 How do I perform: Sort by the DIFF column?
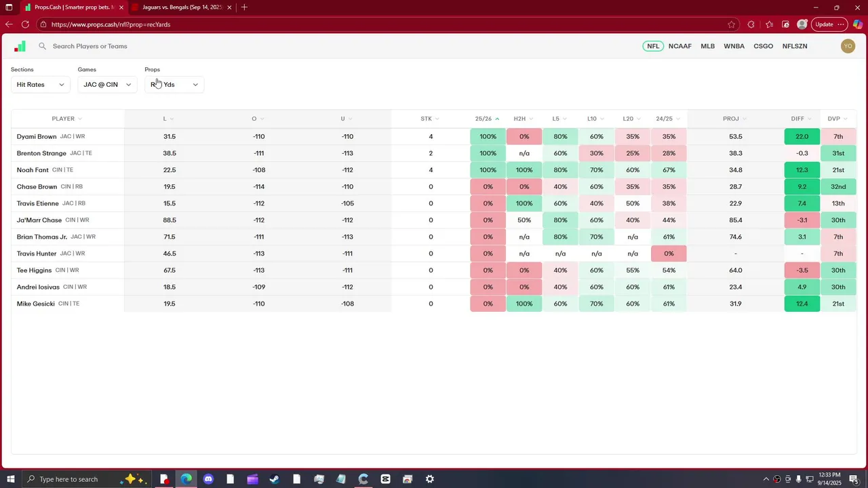coord(802,119)
